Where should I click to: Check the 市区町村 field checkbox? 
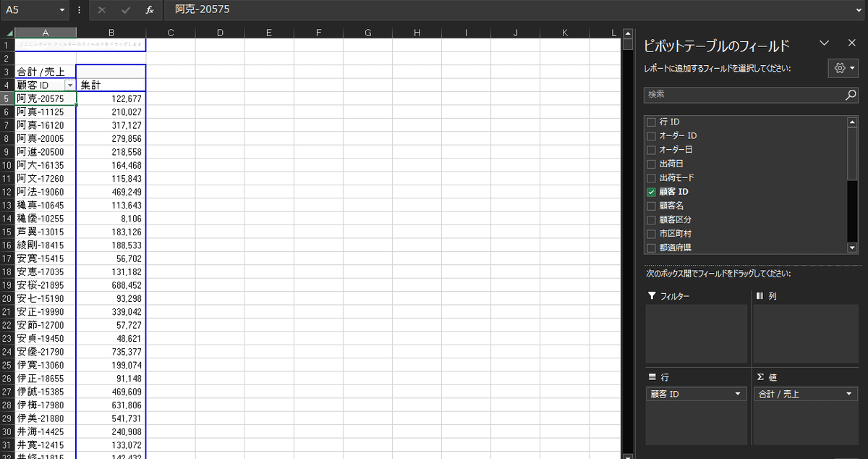(x=651, y=234)
